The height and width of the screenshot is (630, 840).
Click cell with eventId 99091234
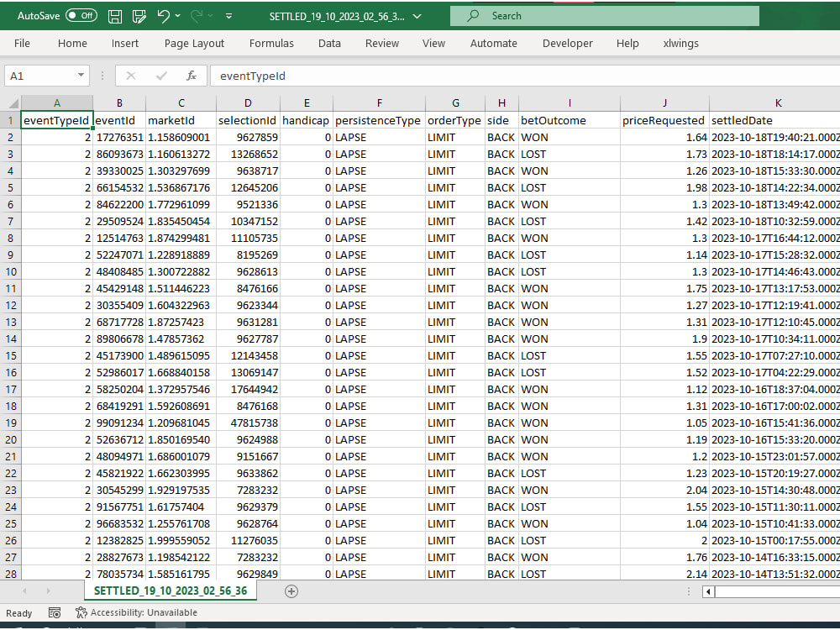coord(119,423)
